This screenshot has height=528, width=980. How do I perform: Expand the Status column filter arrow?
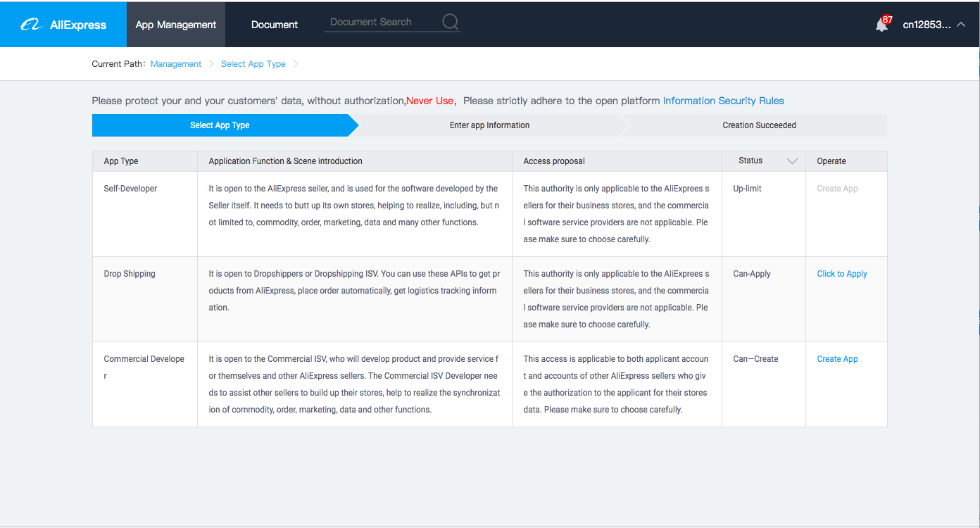pyautogui.click(x=792, y=161)
